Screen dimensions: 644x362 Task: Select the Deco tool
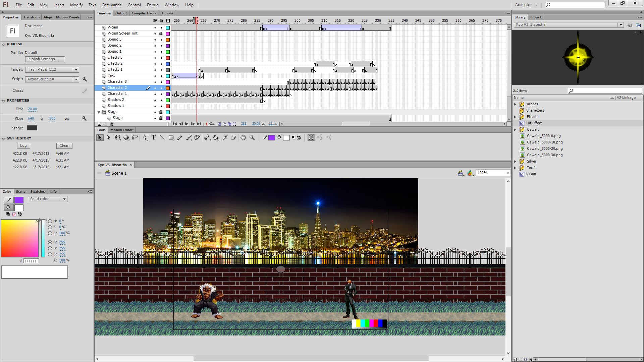pyautogui.click(x=197, y=137)
